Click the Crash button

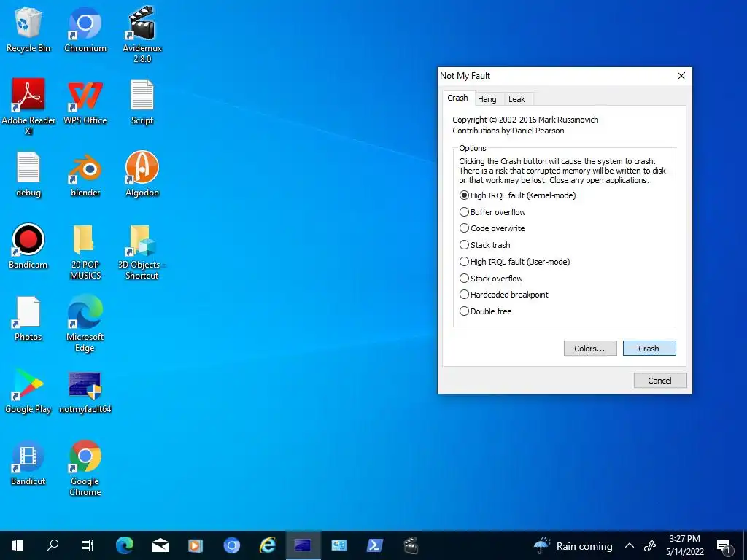tap(649, 348)
